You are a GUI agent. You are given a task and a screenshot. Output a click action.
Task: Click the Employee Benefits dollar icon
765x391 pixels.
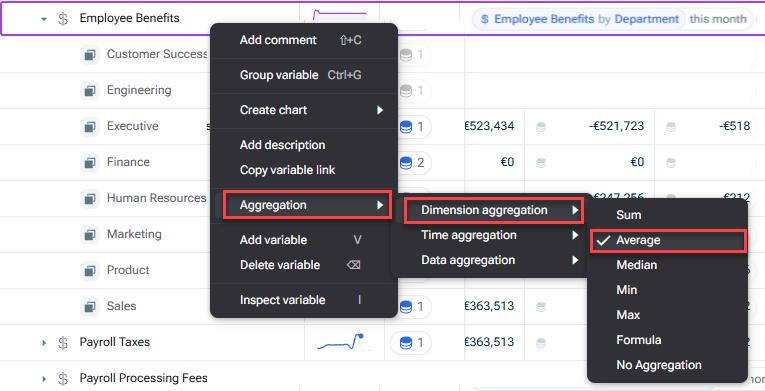point(63,19)
